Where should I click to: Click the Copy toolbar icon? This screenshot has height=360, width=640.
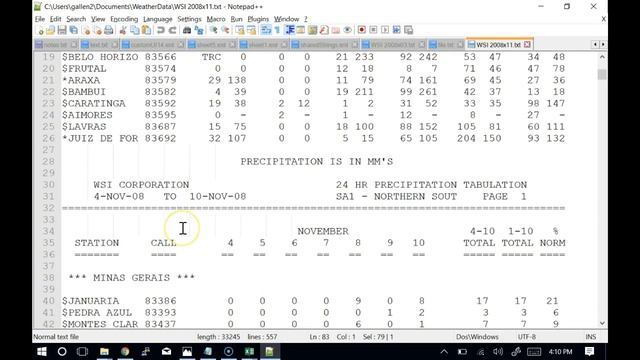point(134,30)
